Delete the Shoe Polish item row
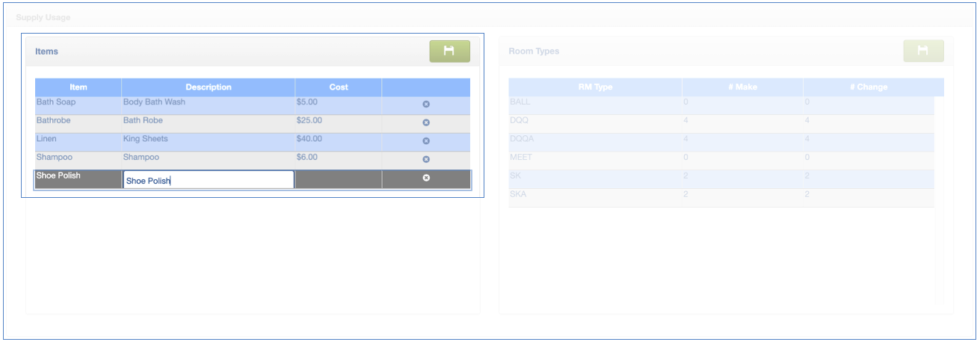This screenshot has width=980, height=342. [x=426, y=178]
